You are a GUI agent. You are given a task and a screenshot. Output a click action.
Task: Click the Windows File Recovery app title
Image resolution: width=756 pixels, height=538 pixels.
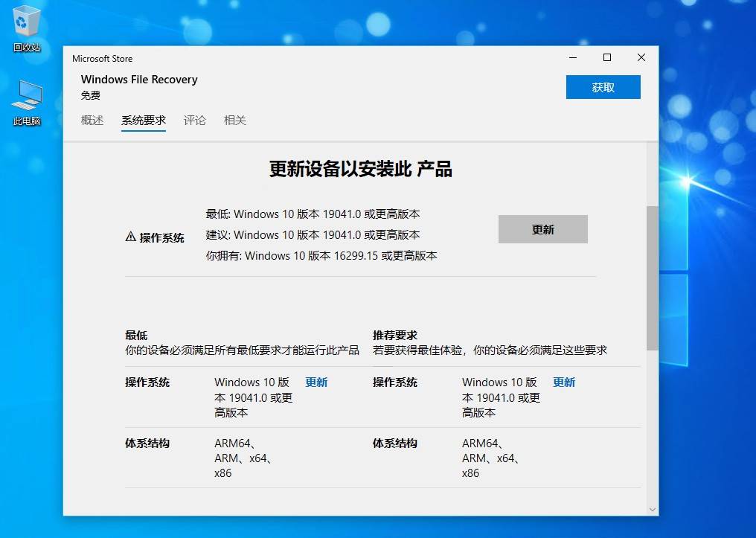click(139, 80)
